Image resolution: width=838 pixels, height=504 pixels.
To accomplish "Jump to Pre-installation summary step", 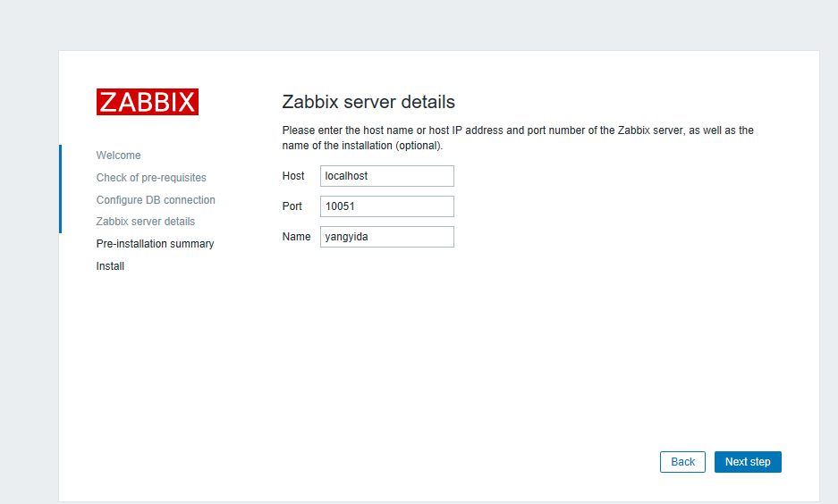I will click(x=155, y=244).
